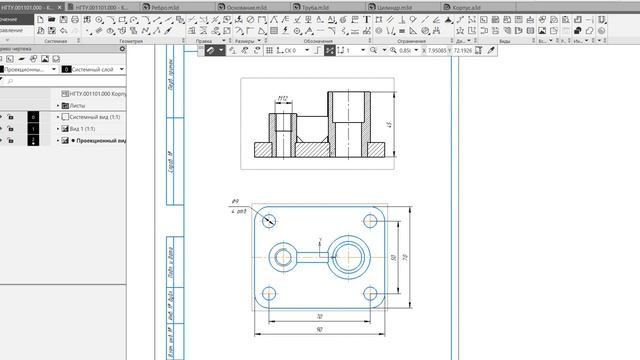Expand the Правка toolbar group arrow
The height and width of the screenshot is (360, 640).
[x=224, y=41]
